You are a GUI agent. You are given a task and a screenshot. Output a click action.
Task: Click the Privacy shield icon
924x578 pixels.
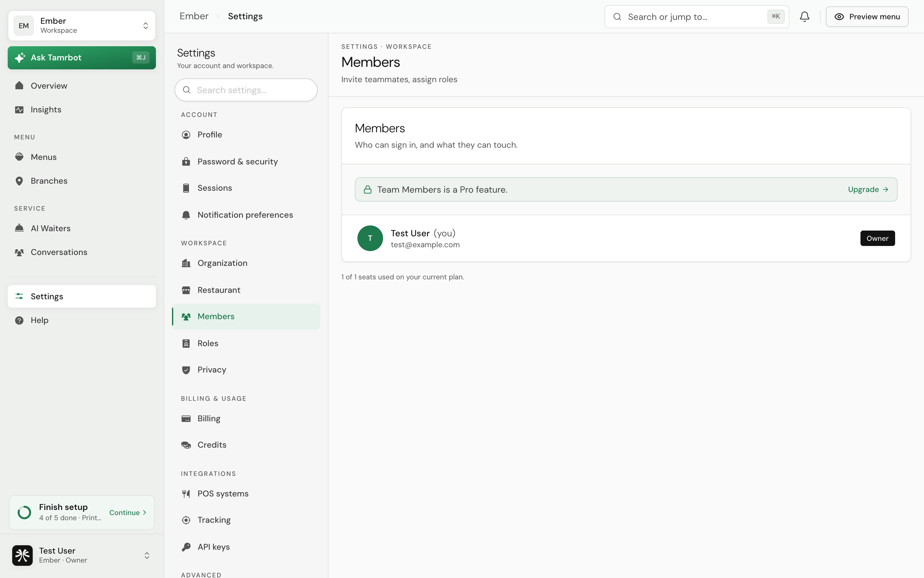(x=186, y=370)
